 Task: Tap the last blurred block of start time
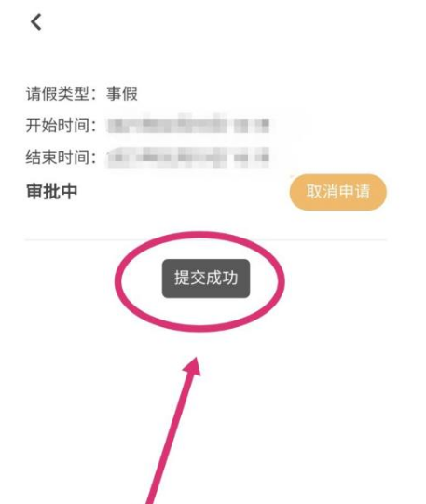tap(264, 126)
